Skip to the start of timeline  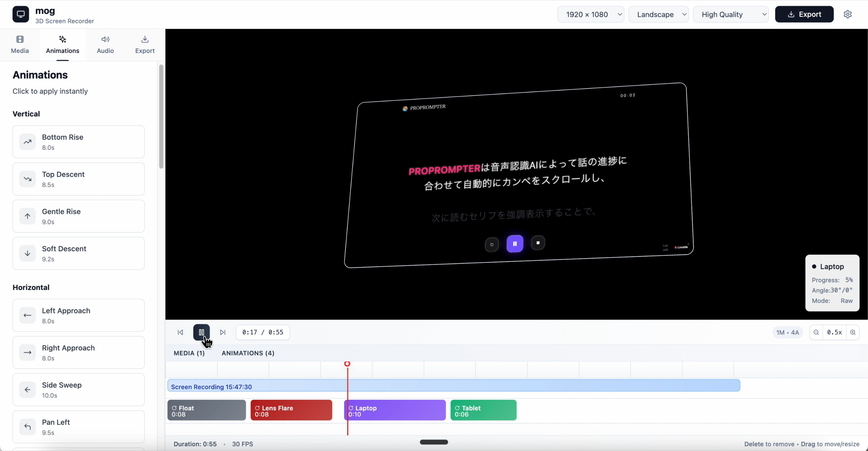coord(180,332)
